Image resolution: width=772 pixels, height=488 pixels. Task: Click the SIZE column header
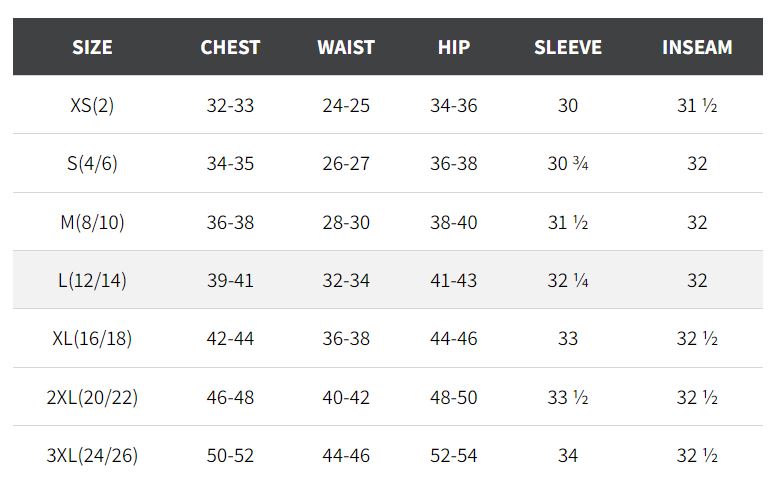[92, 47]
